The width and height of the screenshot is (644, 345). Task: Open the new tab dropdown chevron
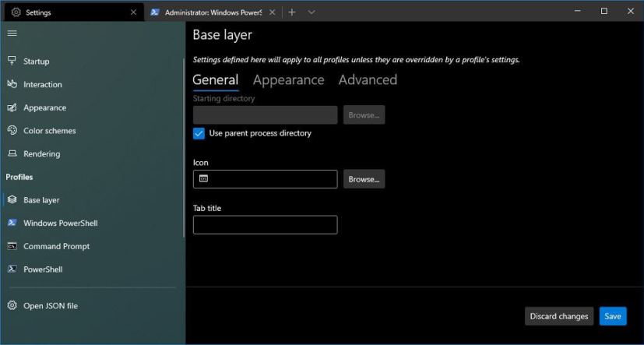311,12
